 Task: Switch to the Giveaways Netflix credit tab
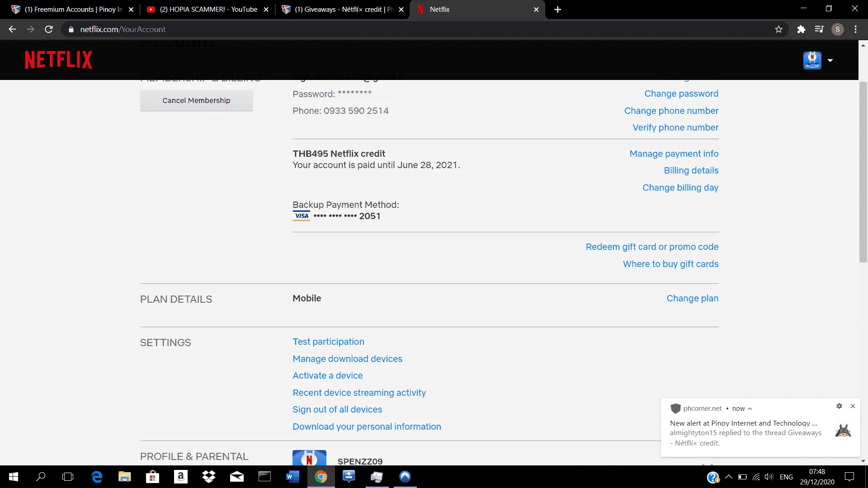point(342,9)
